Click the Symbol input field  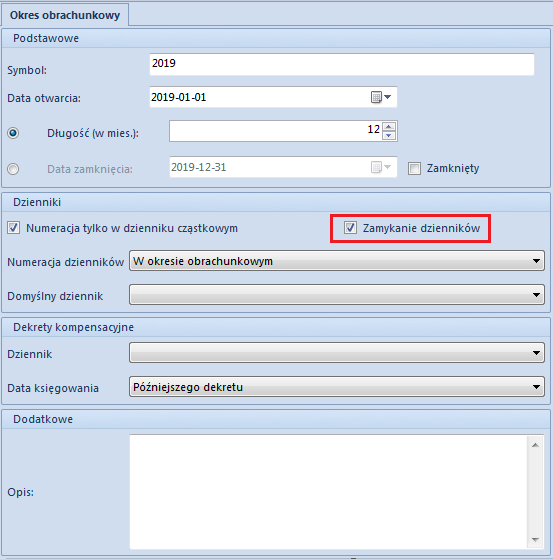342,64
